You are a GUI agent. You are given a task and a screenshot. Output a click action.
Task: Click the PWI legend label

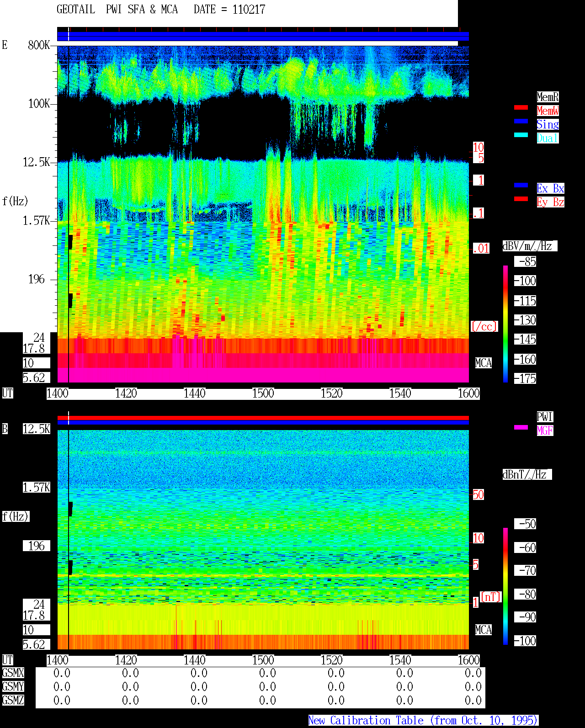(545, 417)
